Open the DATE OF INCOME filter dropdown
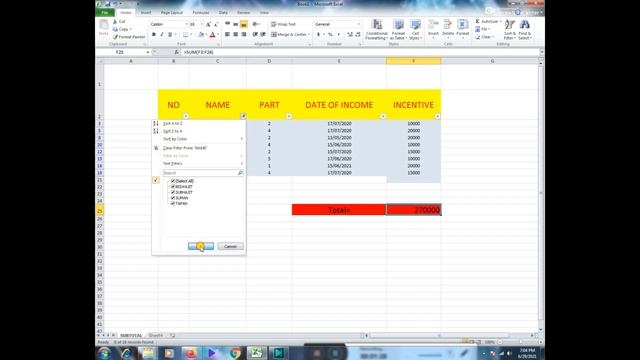 [383, 116]
